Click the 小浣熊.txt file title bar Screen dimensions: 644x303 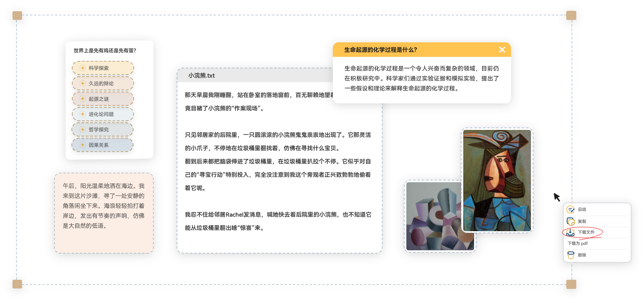(x=255, y=76)
